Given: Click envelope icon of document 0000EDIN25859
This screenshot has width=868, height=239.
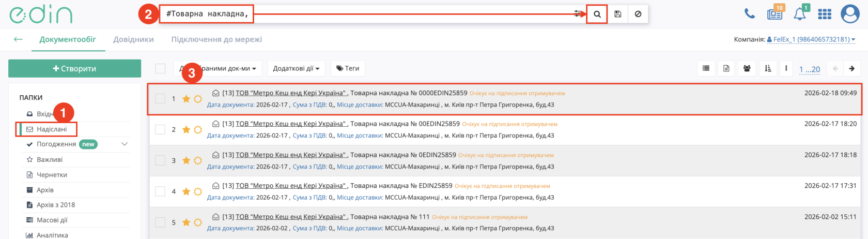Looking at the screenshot, I should (216, 93).
